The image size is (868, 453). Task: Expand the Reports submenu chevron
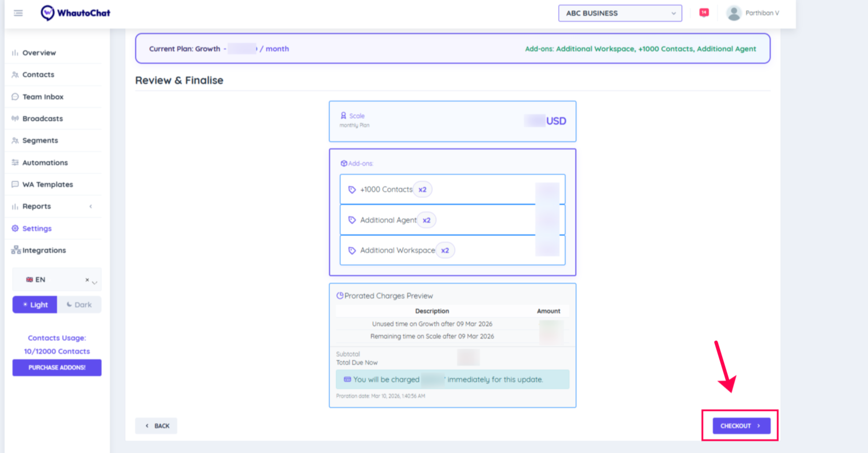[91, 206]
